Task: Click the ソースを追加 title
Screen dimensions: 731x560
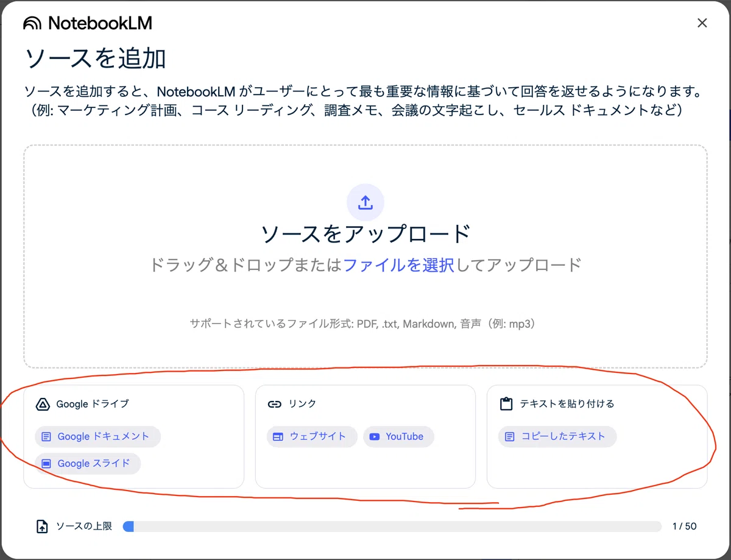Action: coord(96,58)
